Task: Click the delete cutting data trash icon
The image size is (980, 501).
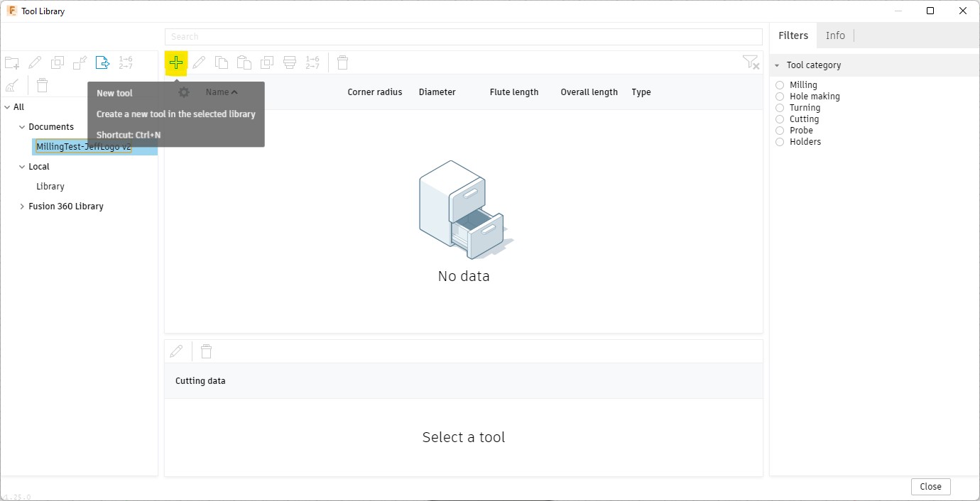Action: click(206, 351)
